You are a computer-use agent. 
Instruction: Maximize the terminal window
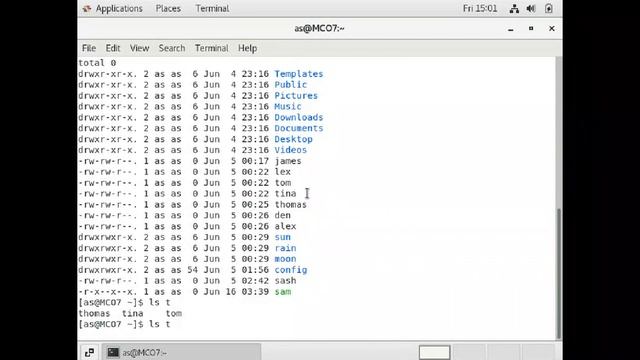(531, 29)
